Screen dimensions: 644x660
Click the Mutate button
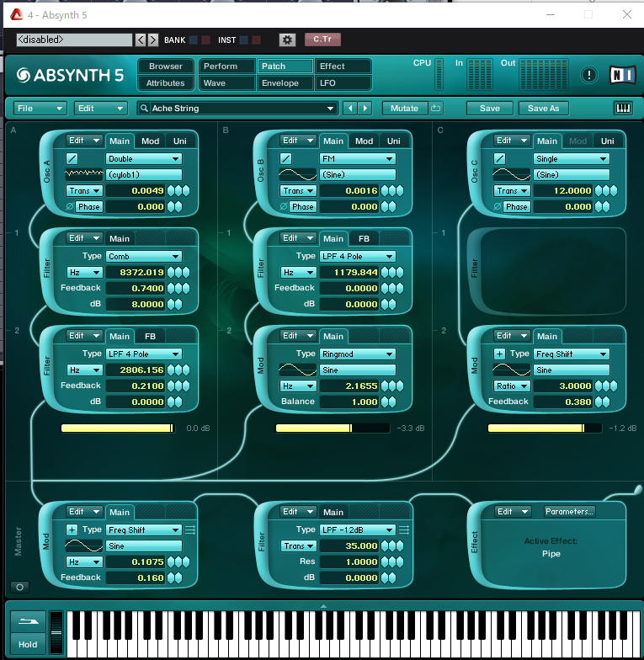pyautogui.click(x=404, y=108)
